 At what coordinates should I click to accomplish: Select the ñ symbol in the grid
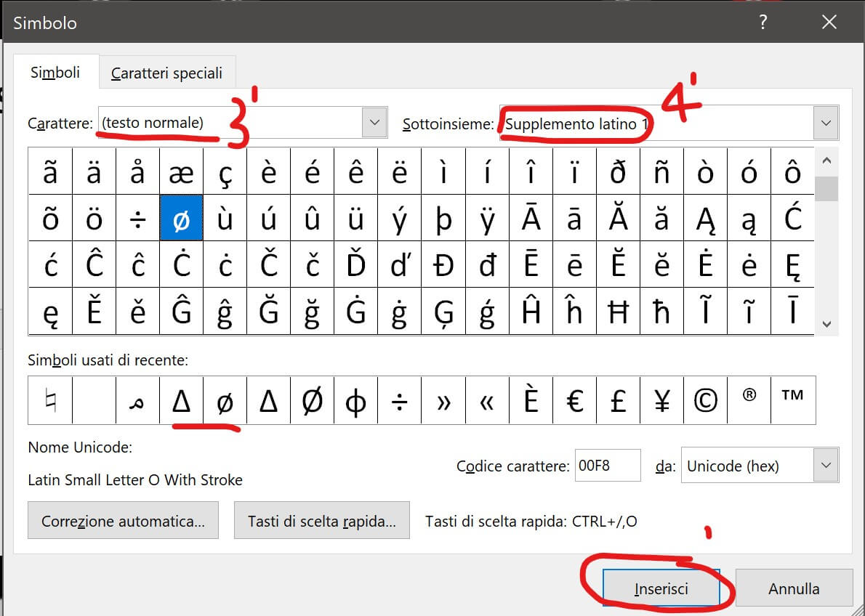click(662, 171)
